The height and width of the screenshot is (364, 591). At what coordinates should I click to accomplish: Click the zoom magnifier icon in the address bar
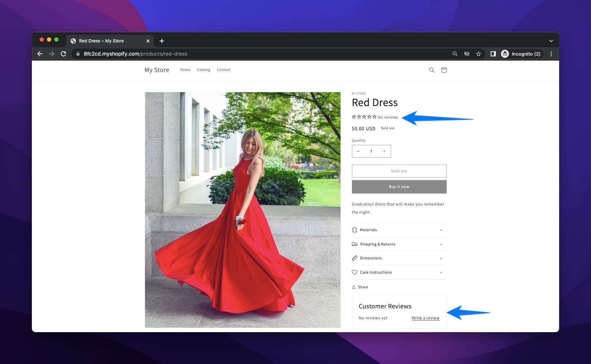[455, 54]
